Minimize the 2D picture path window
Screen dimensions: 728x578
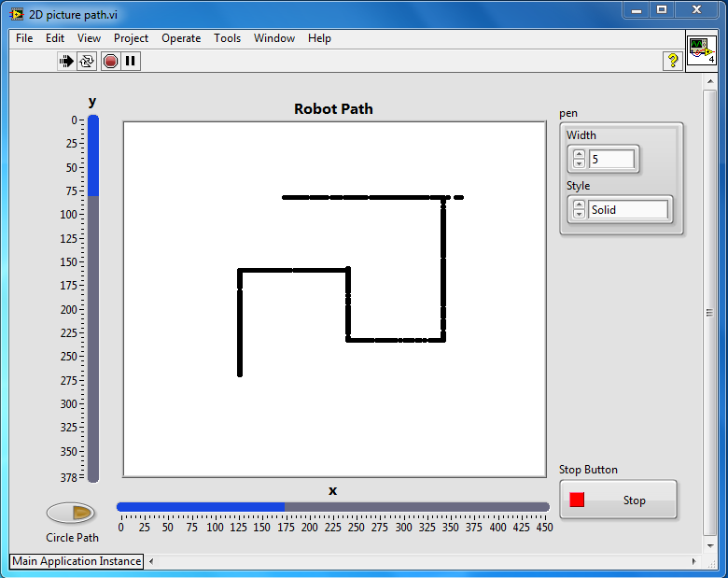637,10
